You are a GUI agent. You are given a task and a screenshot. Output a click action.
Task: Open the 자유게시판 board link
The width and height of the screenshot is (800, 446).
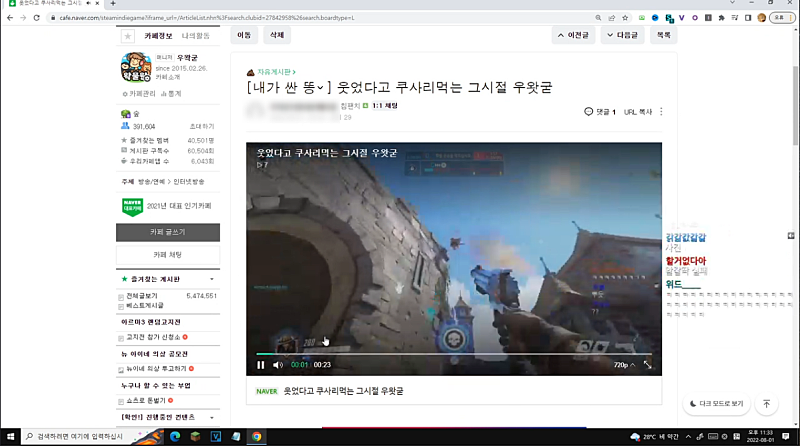(276, 72)
